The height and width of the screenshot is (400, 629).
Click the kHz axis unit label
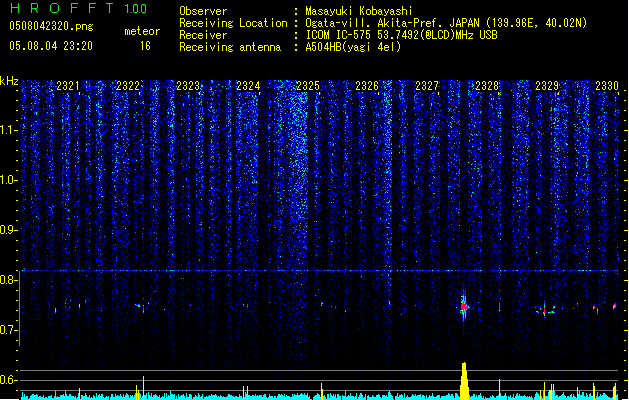click(x=9, y=81)
